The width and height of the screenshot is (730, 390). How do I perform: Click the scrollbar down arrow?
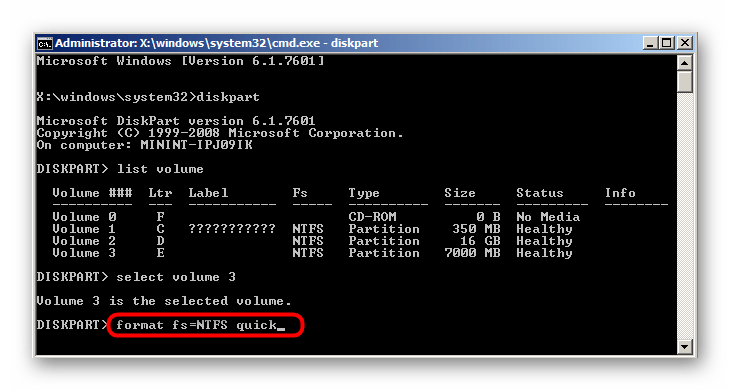point(684,346)
